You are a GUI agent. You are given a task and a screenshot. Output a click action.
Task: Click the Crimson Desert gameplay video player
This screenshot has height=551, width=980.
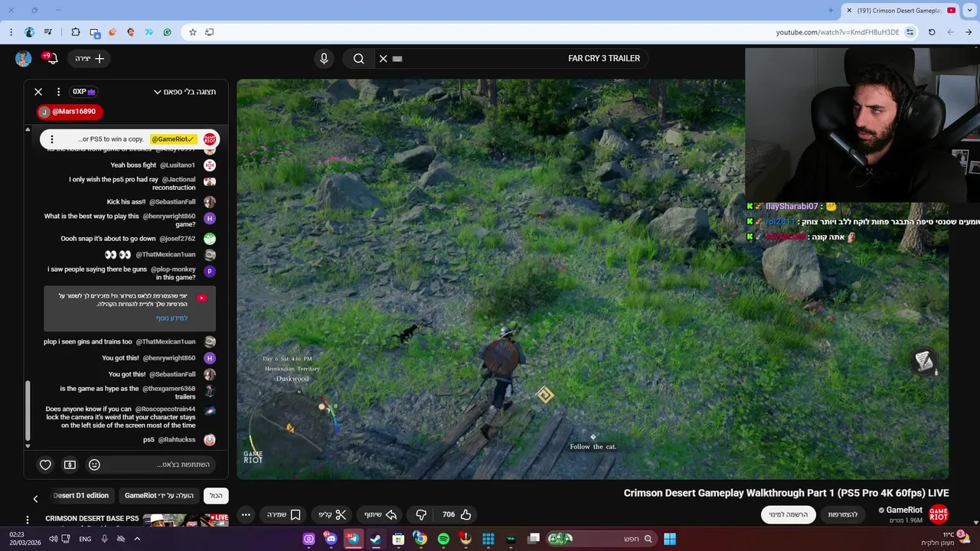point(593,279)
